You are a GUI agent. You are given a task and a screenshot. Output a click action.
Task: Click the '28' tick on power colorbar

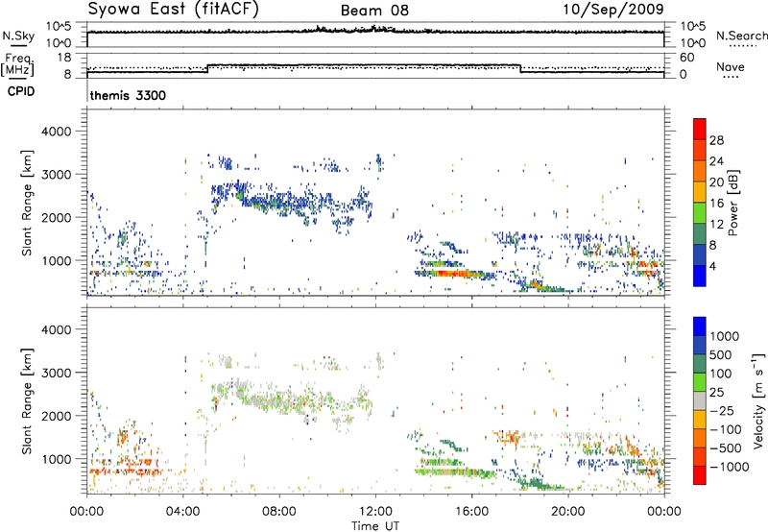point(716,140)
